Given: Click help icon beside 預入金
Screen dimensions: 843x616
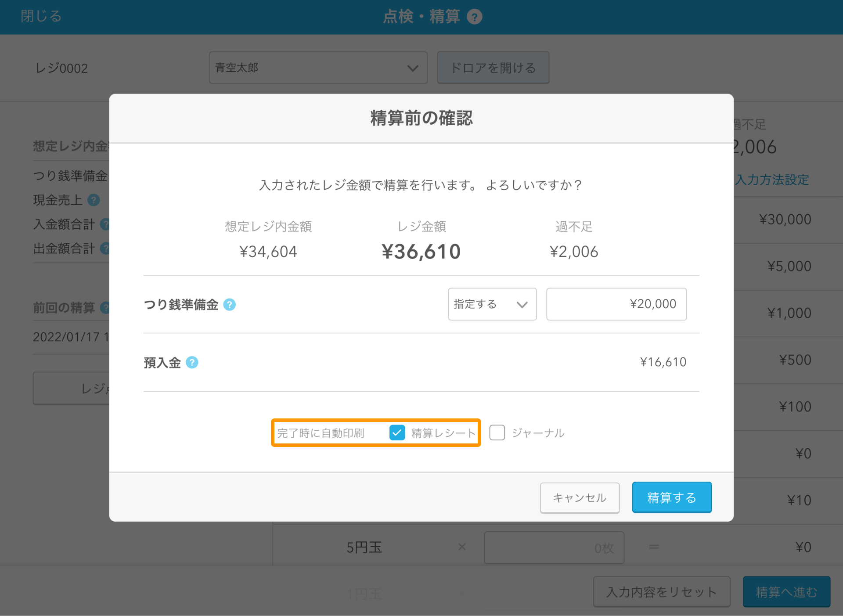Looking at the screenshot, I should pyautogui.click(x=192, y=362).
